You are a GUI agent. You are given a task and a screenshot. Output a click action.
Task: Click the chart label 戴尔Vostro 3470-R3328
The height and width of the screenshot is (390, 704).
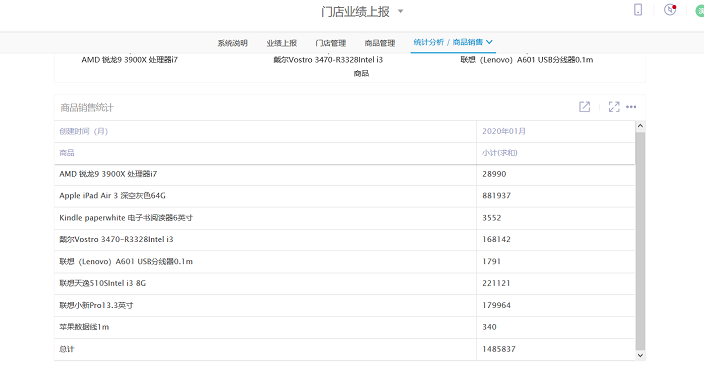[x=328, y=60]
